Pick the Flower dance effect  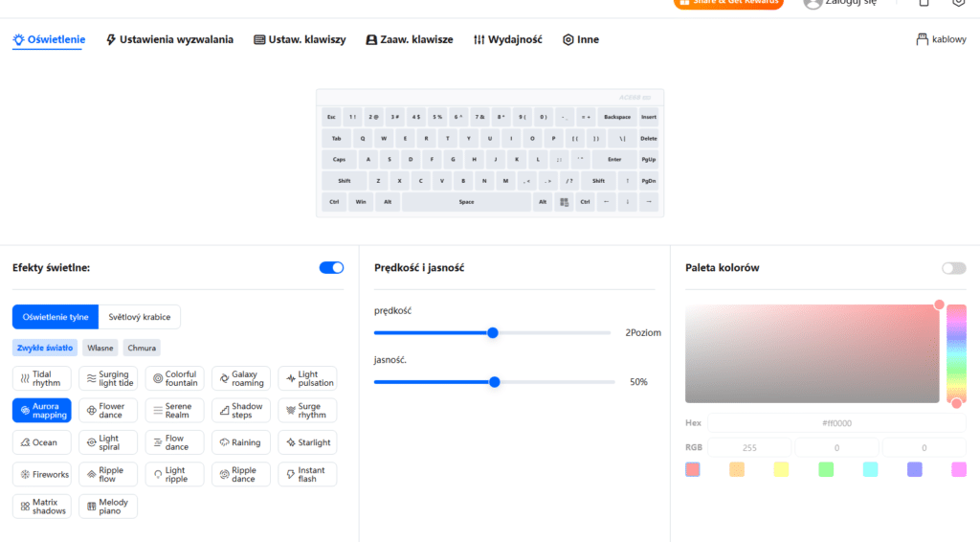(108, 410)
